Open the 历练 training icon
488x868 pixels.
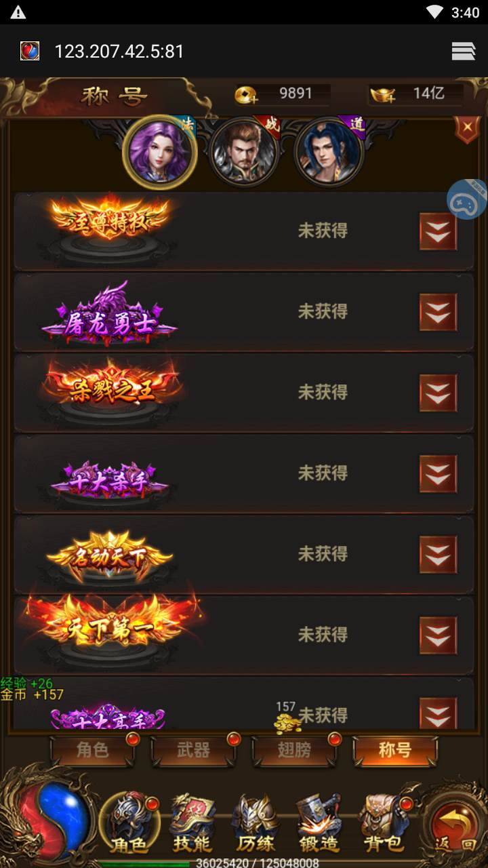click(x=256, y=823)
